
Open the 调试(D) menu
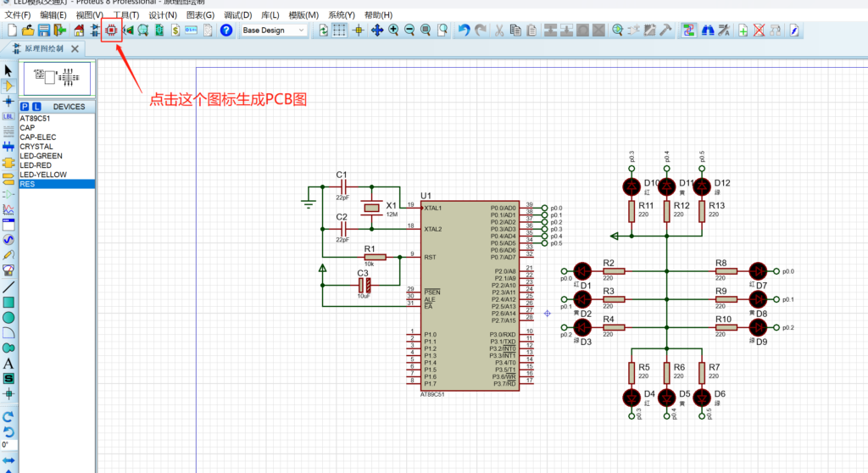238,15
